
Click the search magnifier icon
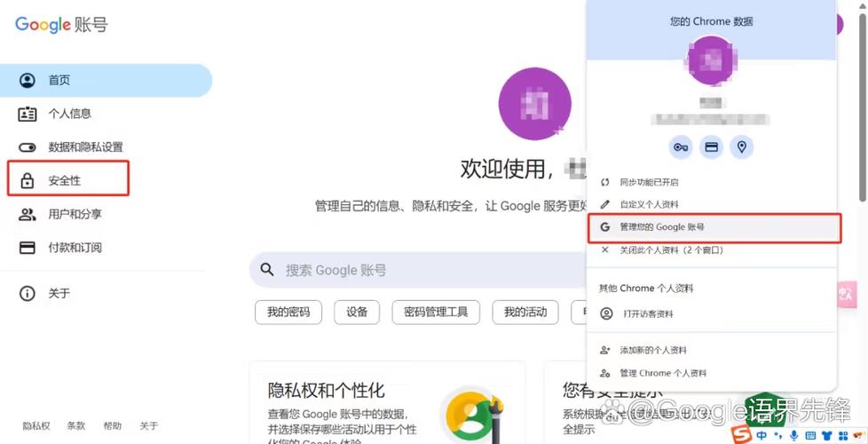tap(267, 270)
